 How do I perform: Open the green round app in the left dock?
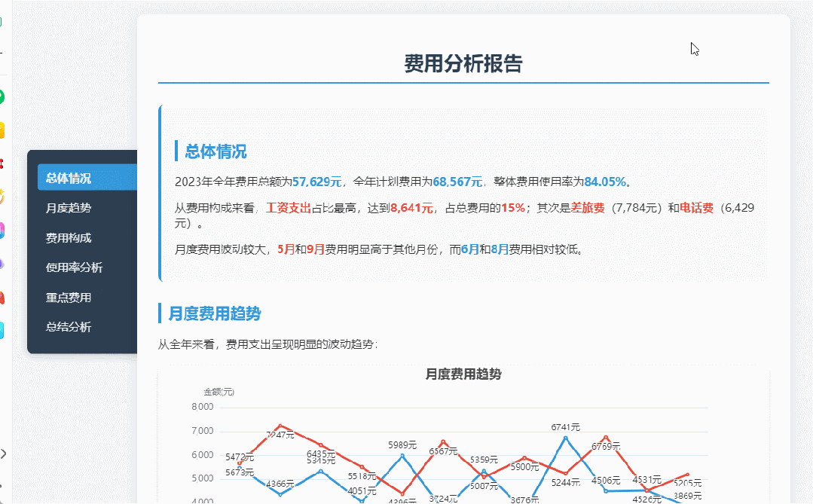(4, 96)
